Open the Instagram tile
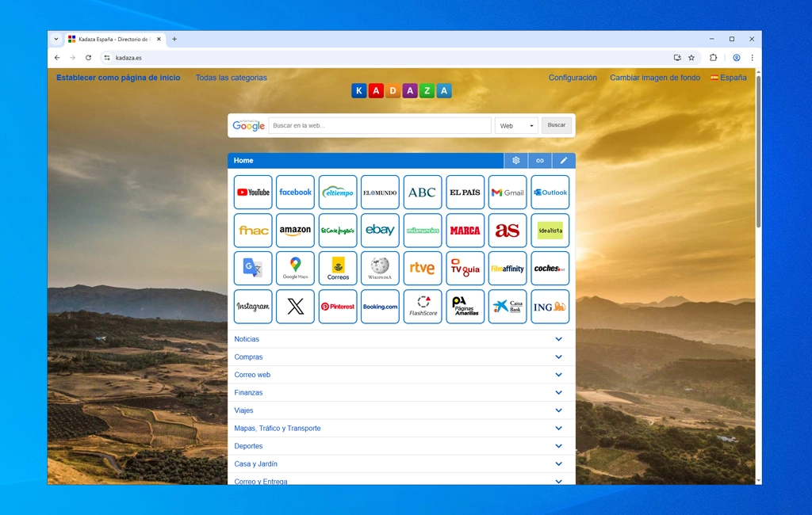The height and width of the screenshot is (515, 812). click(253, 307)
